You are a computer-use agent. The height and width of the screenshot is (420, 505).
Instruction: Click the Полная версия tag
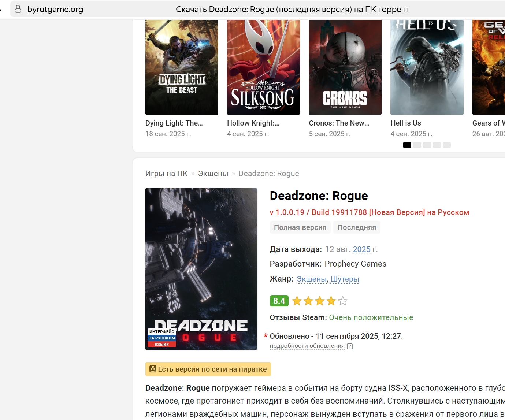pos(300,227)
